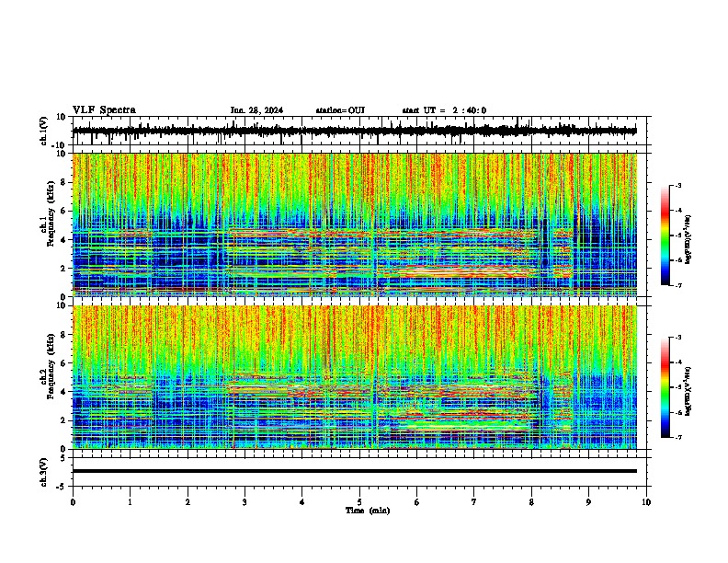Click the "3" tick on the time axis
Screen dimensions: 728x563
245,502
